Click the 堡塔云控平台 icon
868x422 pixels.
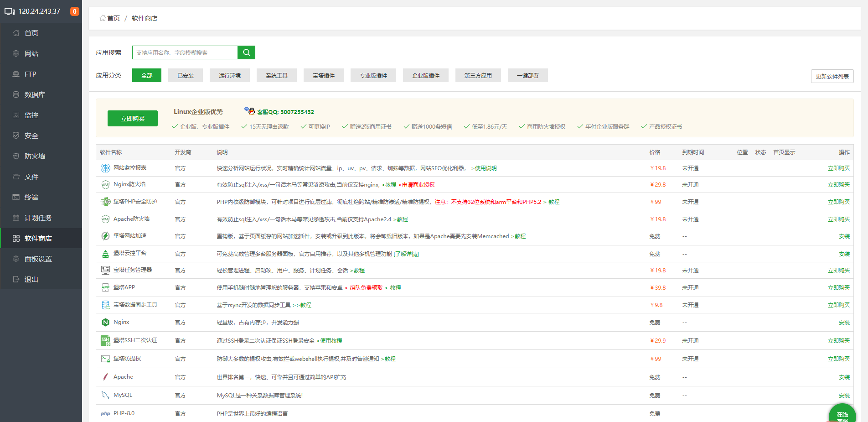105,253
